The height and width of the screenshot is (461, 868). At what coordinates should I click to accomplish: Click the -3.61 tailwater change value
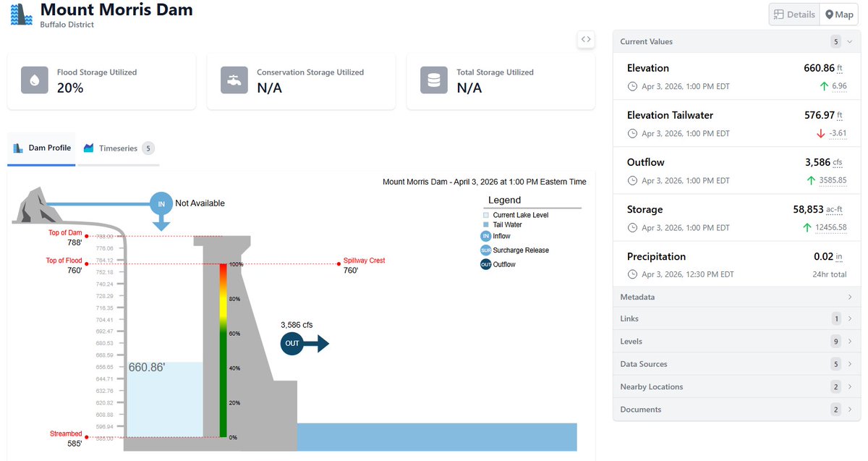click(838, 133)
